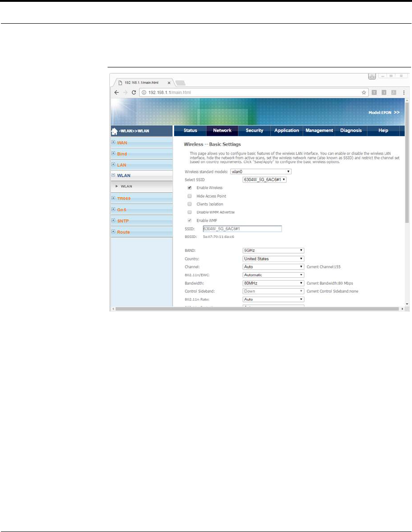Expand the LAN menu with its plus icon
Image resolution: width=412 pixels, height=532 pixels.
(x=113, y=164)
